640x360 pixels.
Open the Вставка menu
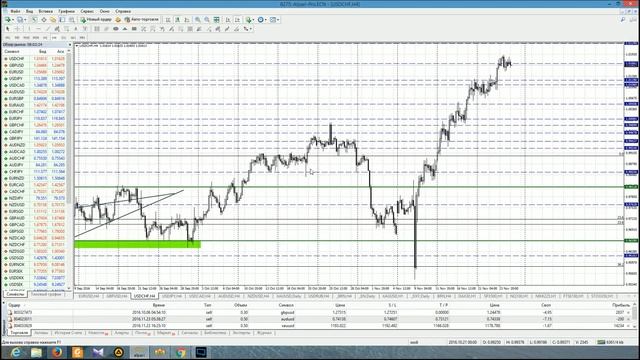tap(45, 11)
